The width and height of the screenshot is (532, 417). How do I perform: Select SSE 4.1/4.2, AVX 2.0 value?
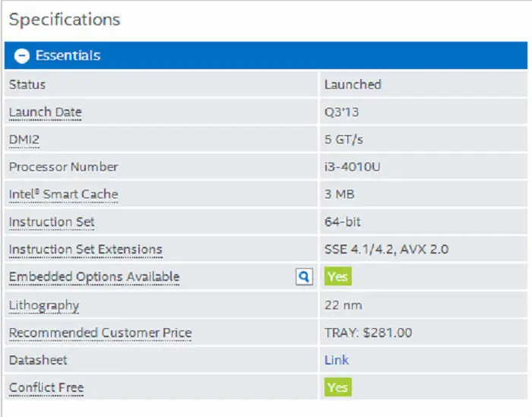(x=386, y=250)
